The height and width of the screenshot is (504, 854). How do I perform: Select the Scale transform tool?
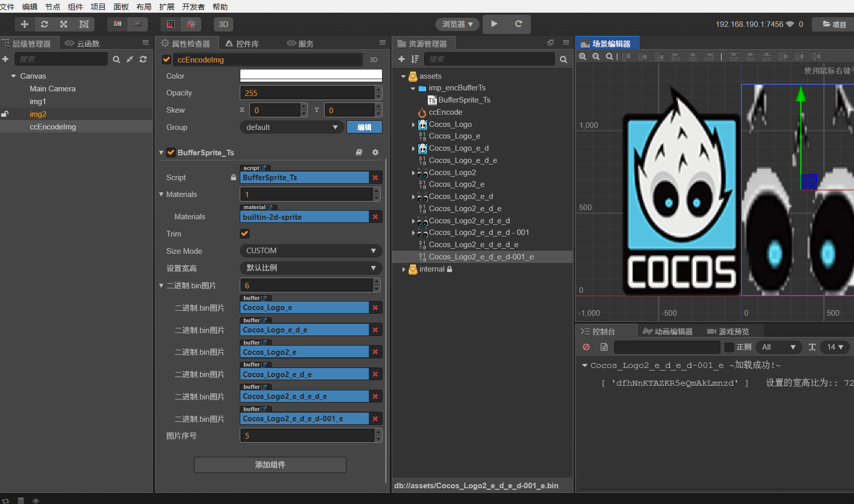[x=63, y=24]
